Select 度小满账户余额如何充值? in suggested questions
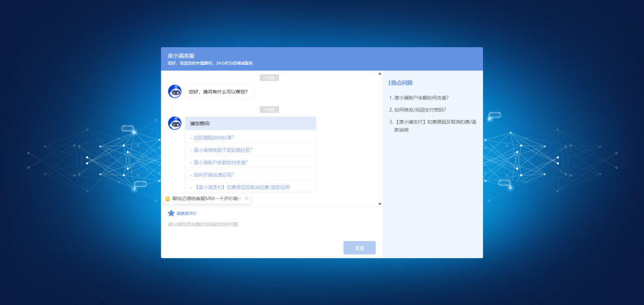644x305 pixels. coord(221,162)
